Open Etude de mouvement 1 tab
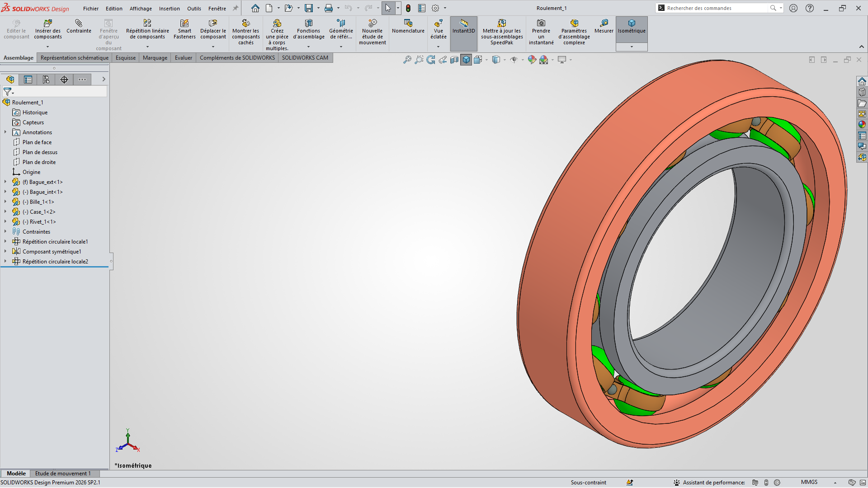 click(x=63, y=474)
